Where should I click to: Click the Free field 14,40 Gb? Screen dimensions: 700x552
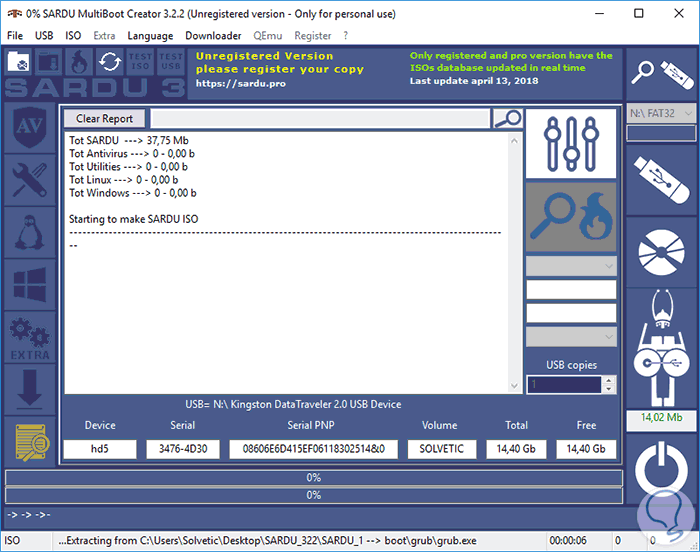click(x=586, y=449)
